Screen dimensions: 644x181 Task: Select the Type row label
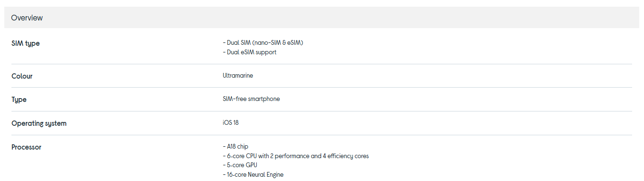pyautogui.click(x=19, y=100)
